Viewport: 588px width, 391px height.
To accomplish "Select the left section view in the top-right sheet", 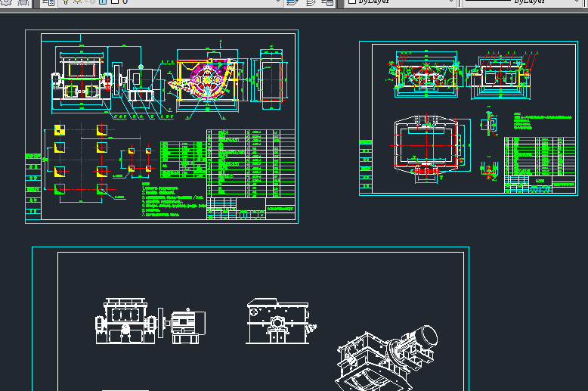I will [x=426, y=75].
